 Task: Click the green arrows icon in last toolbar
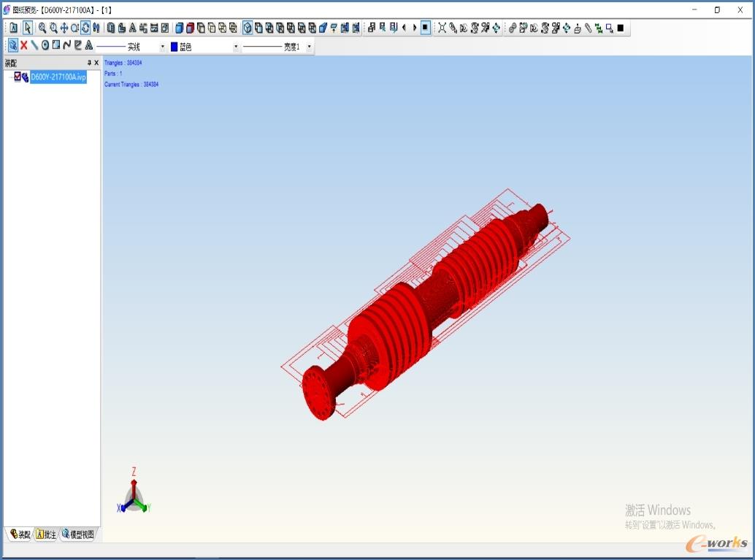point(599,28)
